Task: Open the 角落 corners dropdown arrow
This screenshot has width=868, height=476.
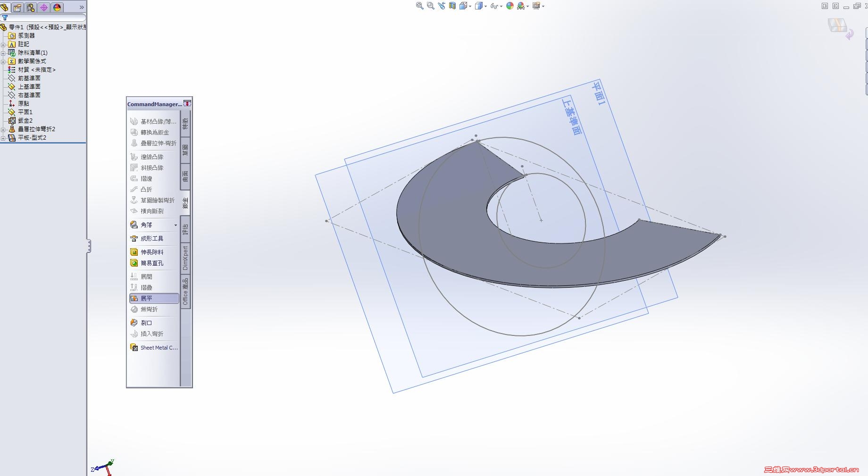Action: (x=175, y=225)
